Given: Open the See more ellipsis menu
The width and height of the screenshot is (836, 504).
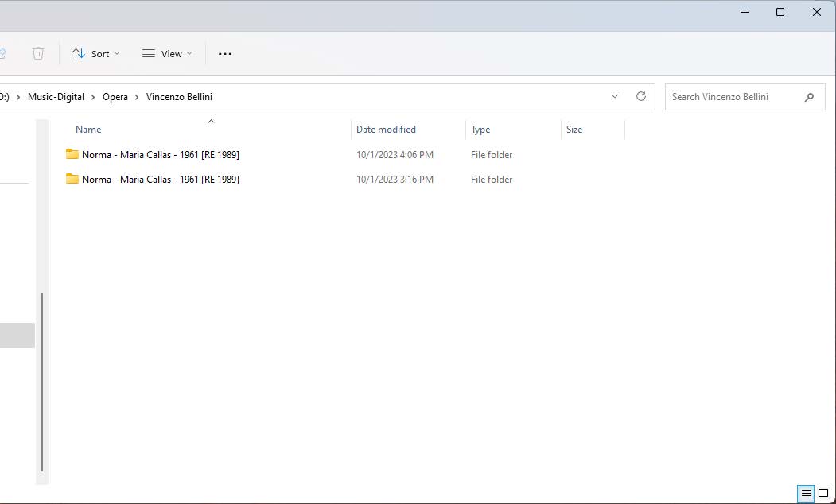Looking at the screenshot, I should tap(225, 54).
